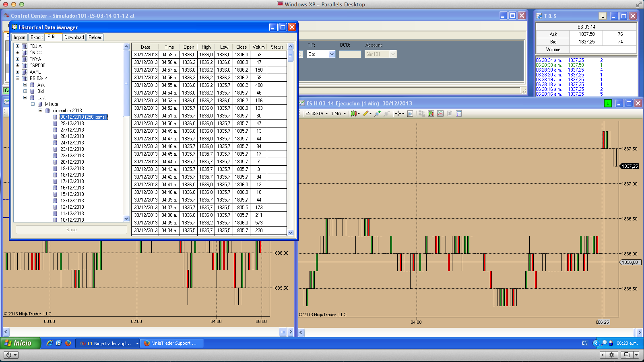Click the Volum column header

pyautogui.click(x=259, y=47)
